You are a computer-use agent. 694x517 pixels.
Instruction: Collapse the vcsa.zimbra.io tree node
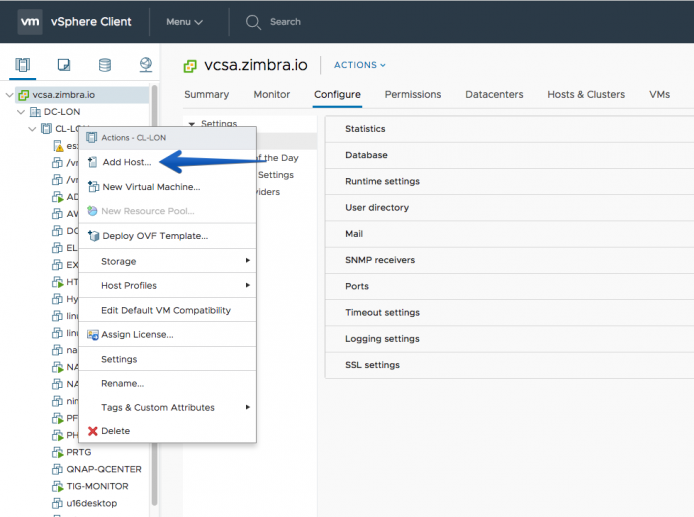(x=9, y=95)
